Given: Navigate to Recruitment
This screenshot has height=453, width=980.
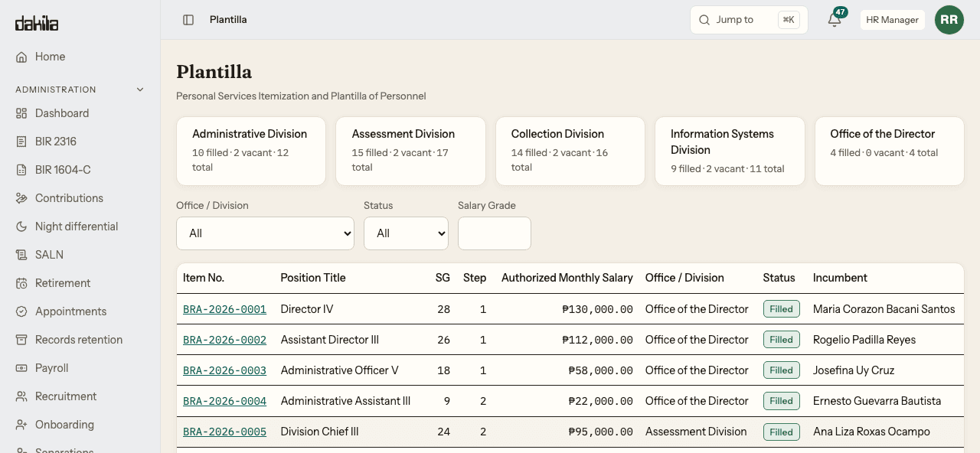Looking at the screenshot, I should pyautogui.click(x=80, y=396).
